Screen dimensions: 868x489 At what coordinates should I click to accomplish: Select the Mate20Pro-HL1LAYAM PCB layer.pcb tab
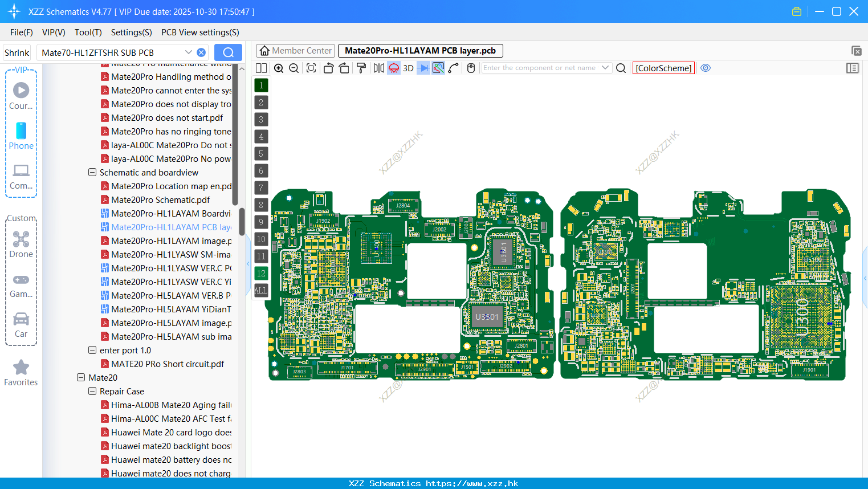coord(421,51)
